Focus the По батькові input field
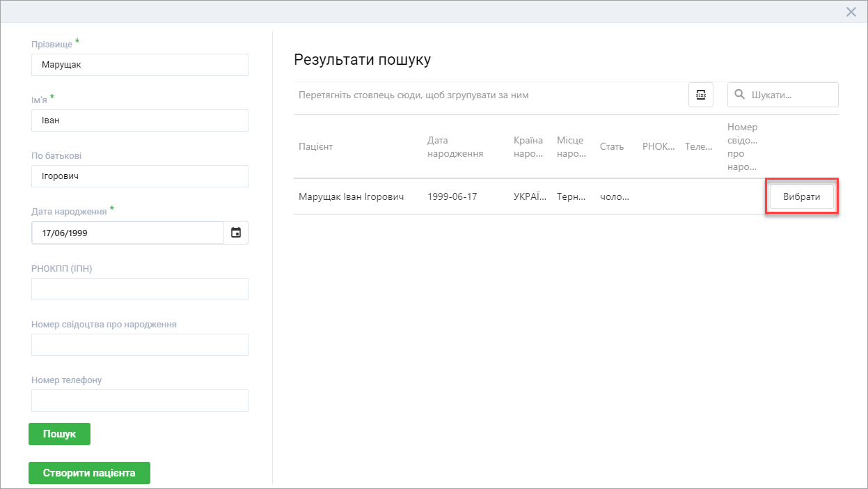The image size is (868, 489). point(140,176)
